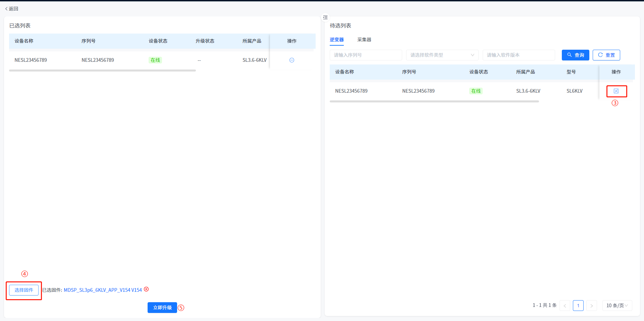Clear the selected firmware with red X
Viewport: 644px width, 321px height.
point(146,289)
